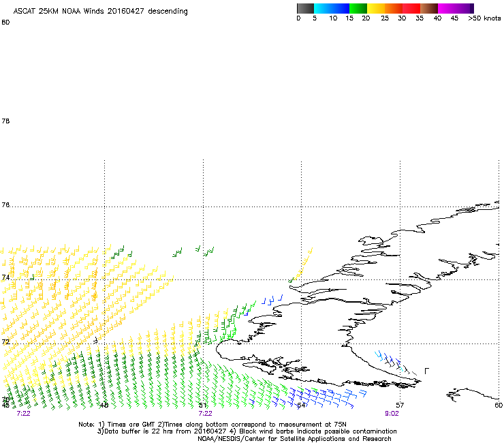This screenshot has width=504, height=443.
Task: Click the legend label 40
Action: (x=437, y=18)
